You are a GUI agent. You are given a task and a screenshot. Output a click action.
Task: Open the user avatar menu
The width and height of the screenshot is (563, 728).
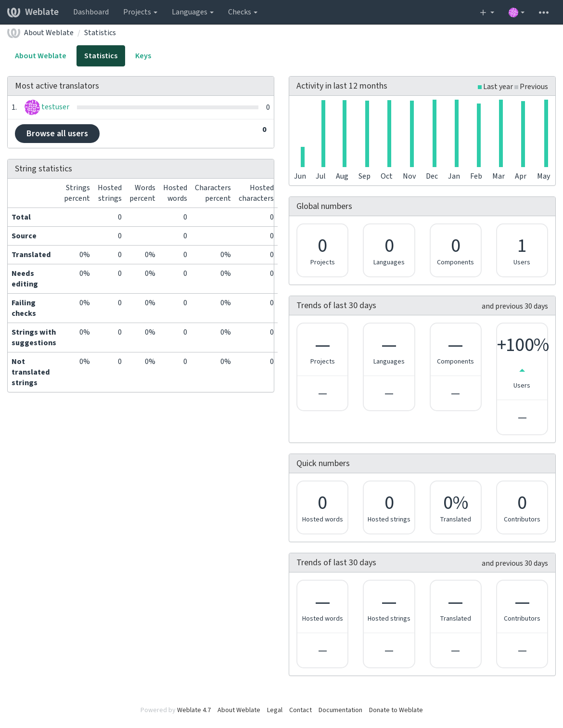coord(516,12)
